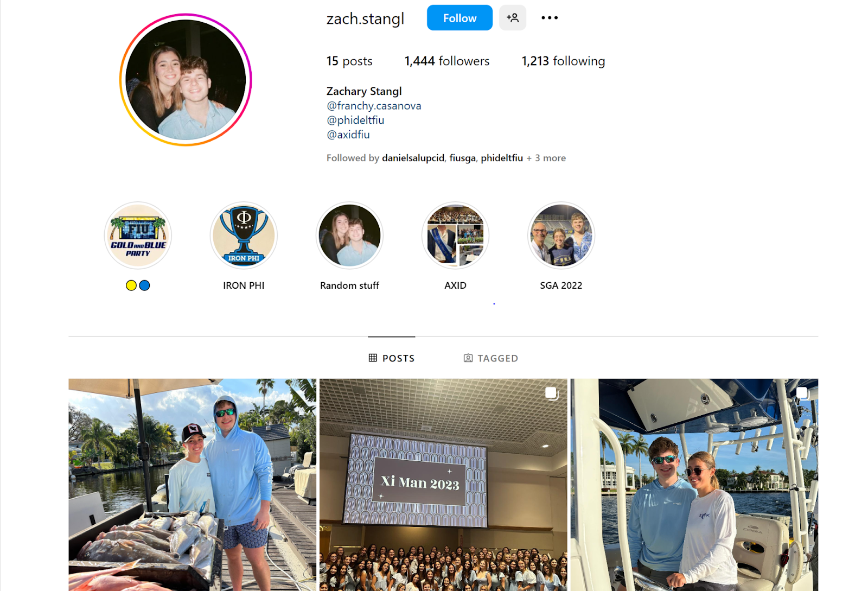Open the IRON PHI trophy highlight
The width and height of the screenshot is (868, 591).
[x=244, y=236]
